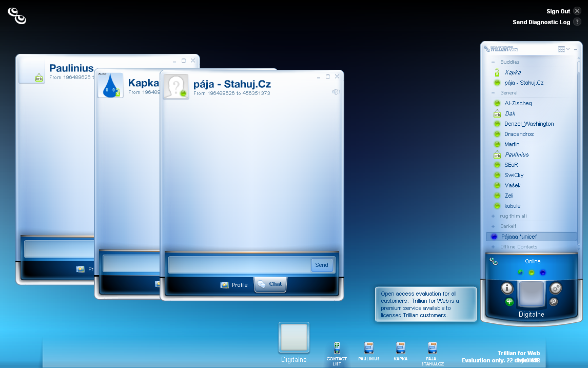This screenshot has width=588, height=368.
Task: Open the Online status selector
Action: (x=533, y=261)
